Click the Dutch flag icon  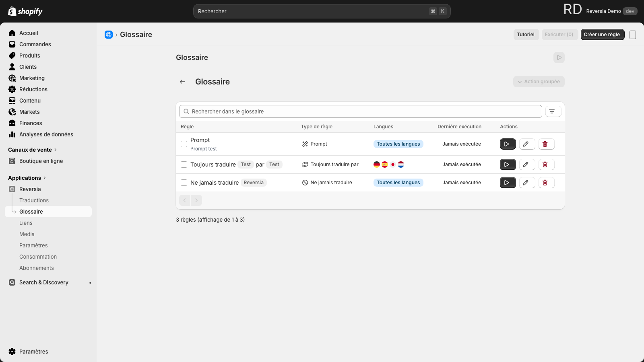(x=401, y=165)
